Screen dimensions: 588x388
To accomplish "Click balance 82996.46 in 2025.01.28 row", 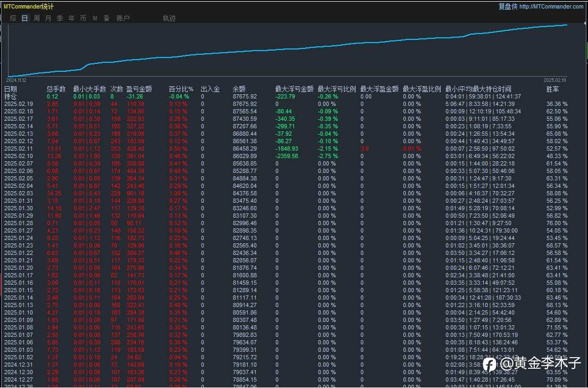I will pyautogui.click(x=245, y=223).
